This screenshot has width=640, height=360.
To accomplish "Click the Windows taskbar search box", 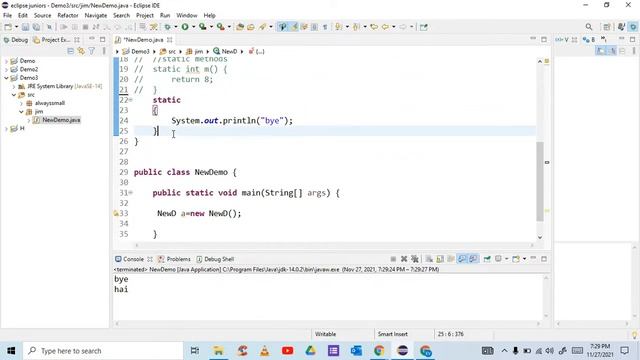I will pos(103,351).
